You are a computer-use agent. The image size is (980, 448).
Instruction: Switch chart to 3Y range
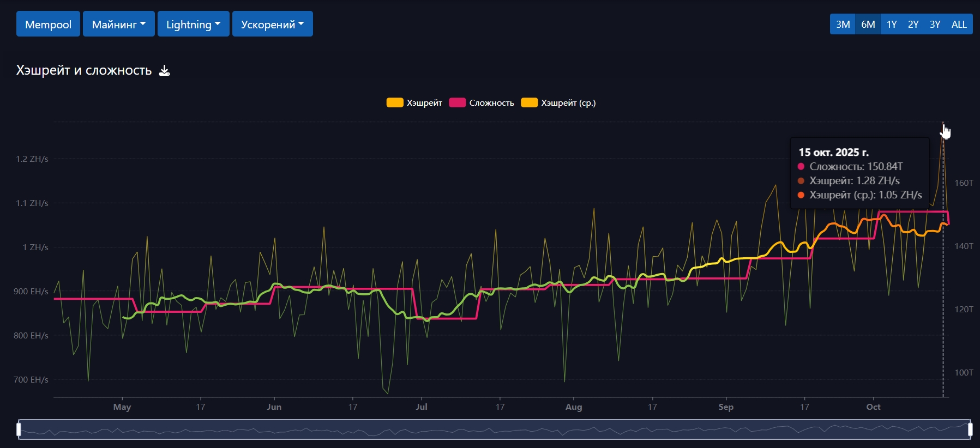935,25
